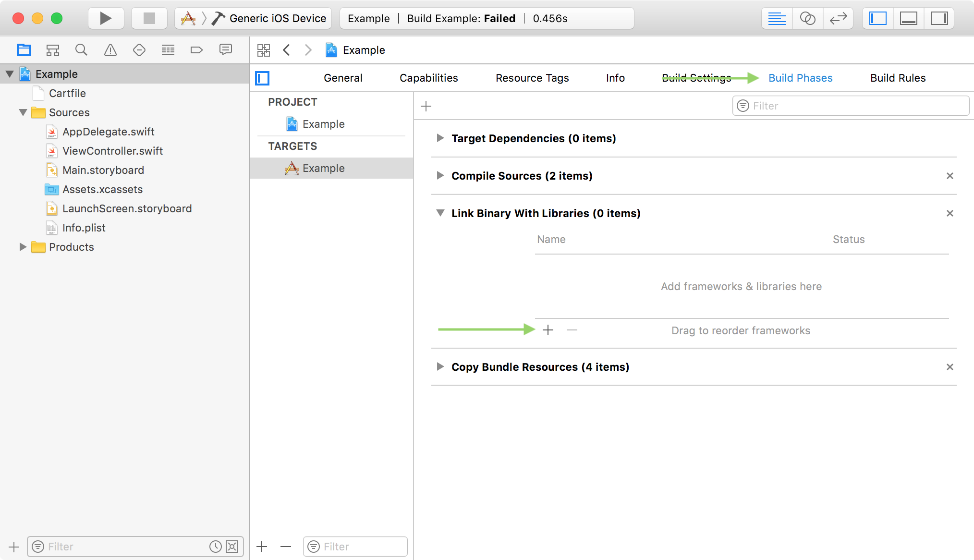Switch to the Build Phases tab
The width and height of the screenshot is (974, 560).
coord(800,78)
